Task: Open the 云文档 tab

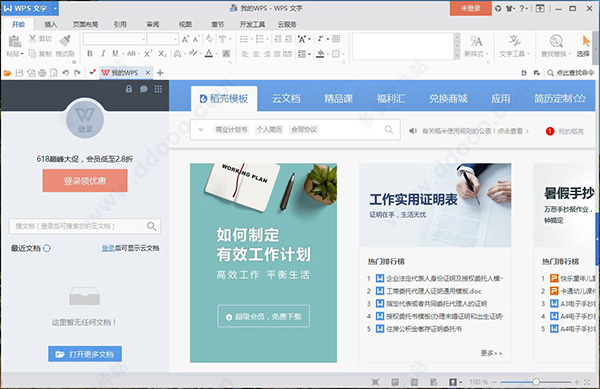Action: (286, 99)
